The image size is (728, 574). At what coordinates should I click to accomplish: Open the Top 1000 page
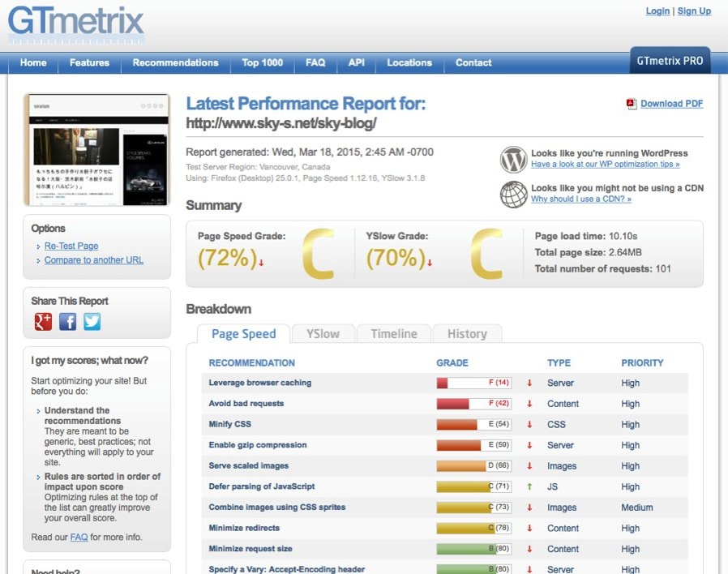(263, 62)
